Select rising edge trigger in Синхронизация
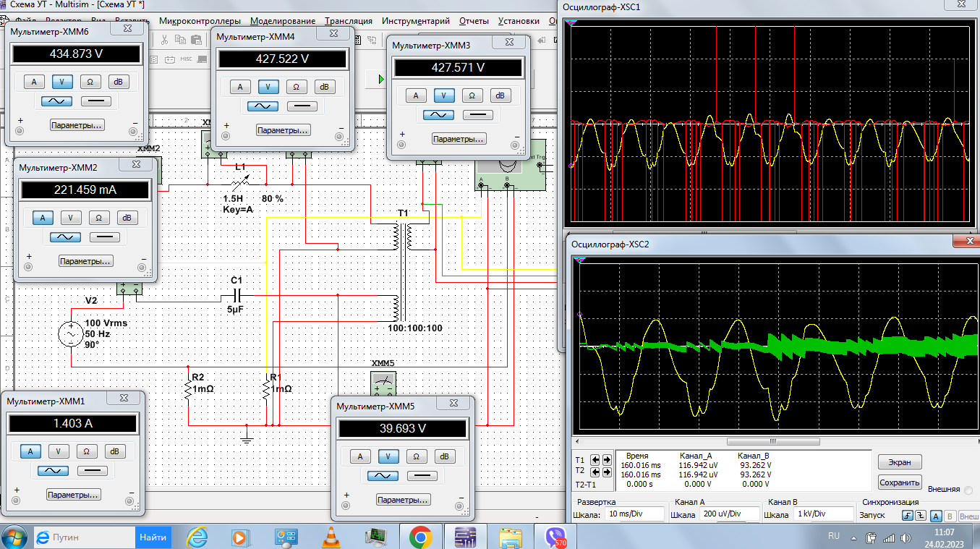This screenshot has height=549, width=980. pyautogui.click(x=907, y=516)
